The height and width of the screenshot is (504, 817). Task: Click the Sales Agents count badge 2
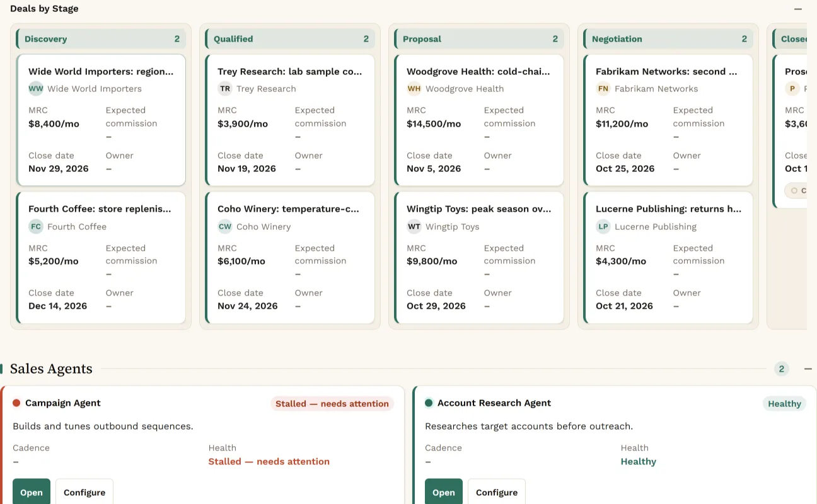782,369
